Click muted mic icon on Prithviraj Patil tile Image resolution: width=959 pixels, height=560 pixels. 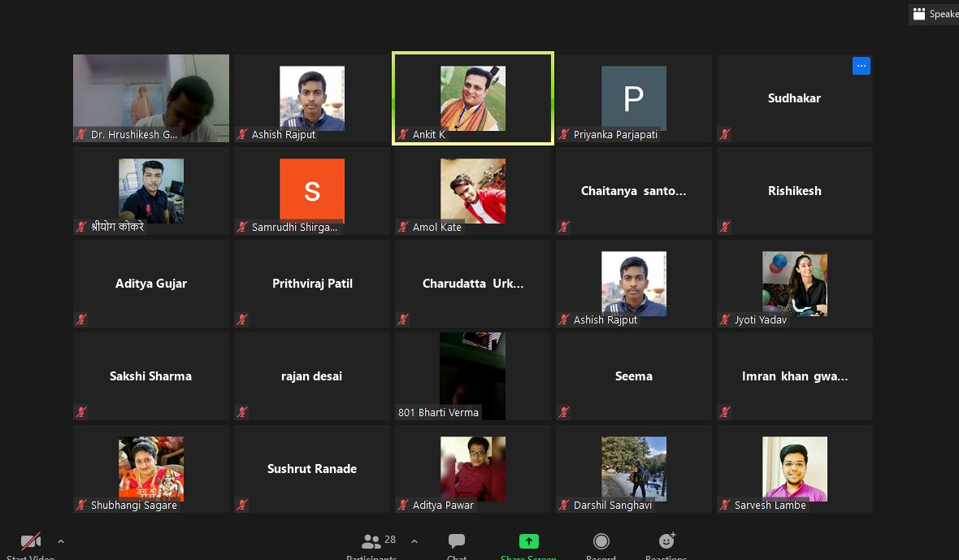point(242,319)
